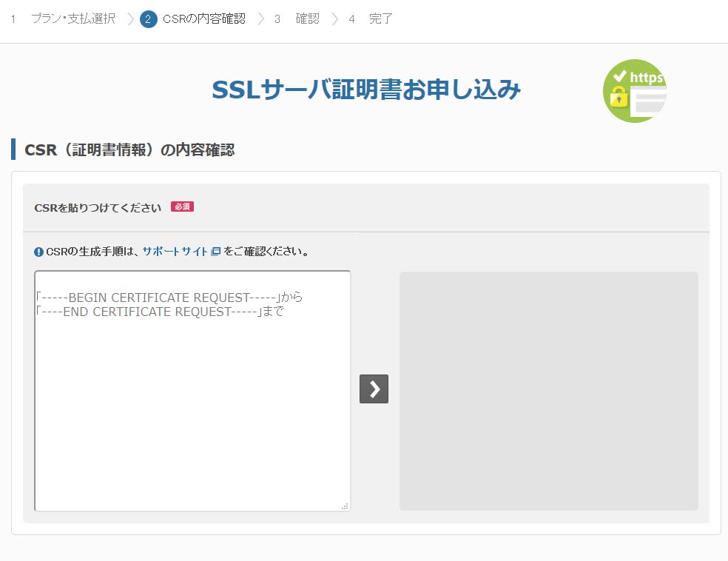Click the textarea resize grip corner
The height and width of the screenshot is (561, 728).
click(x=345, y=506)
